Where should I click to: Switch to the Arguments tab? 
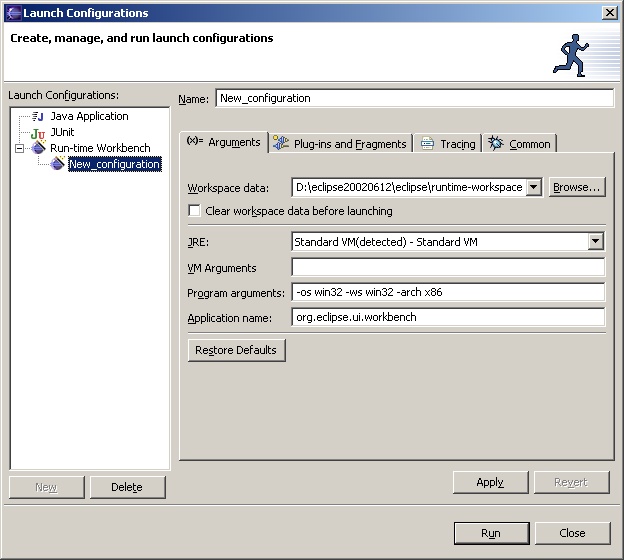[x=224, y=142]
